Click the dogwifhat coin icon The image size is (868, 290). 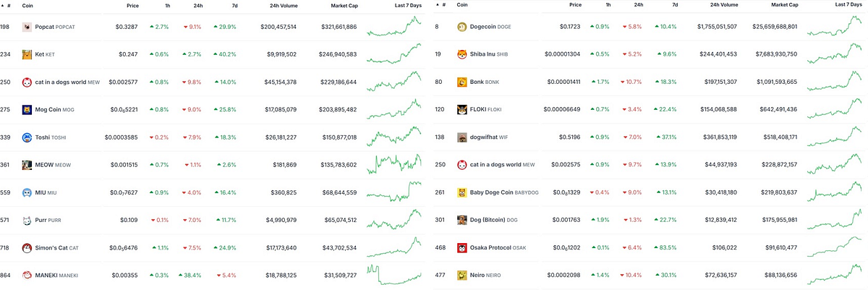(462, 137)
